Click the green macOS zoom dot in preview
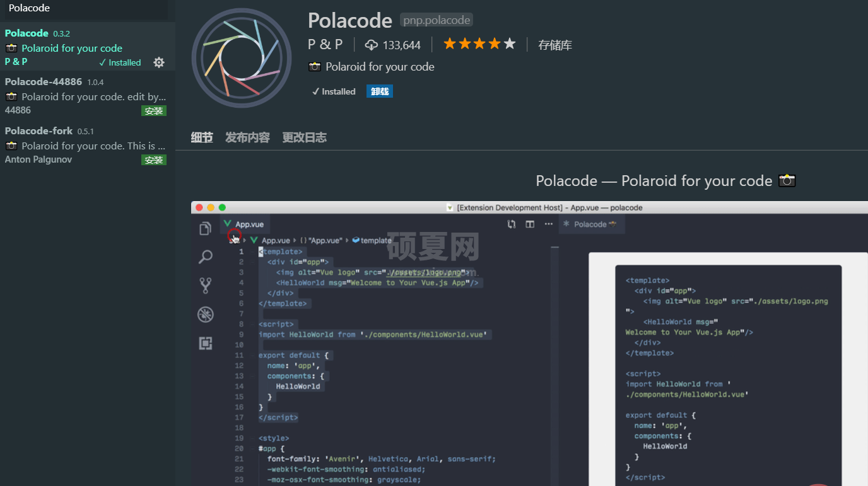868x486 pixels. [222, 207]
